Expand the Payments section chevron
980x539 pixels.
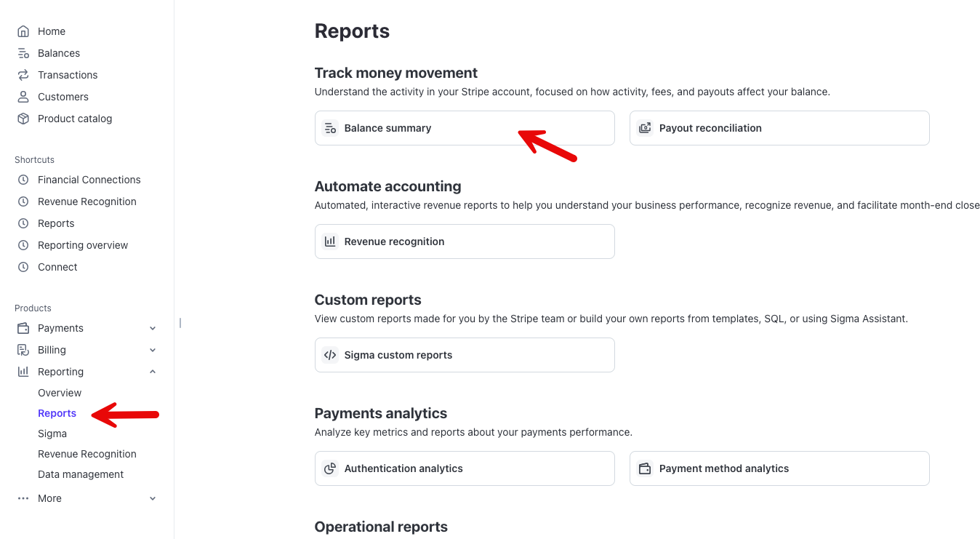click(x=153, y=328)
